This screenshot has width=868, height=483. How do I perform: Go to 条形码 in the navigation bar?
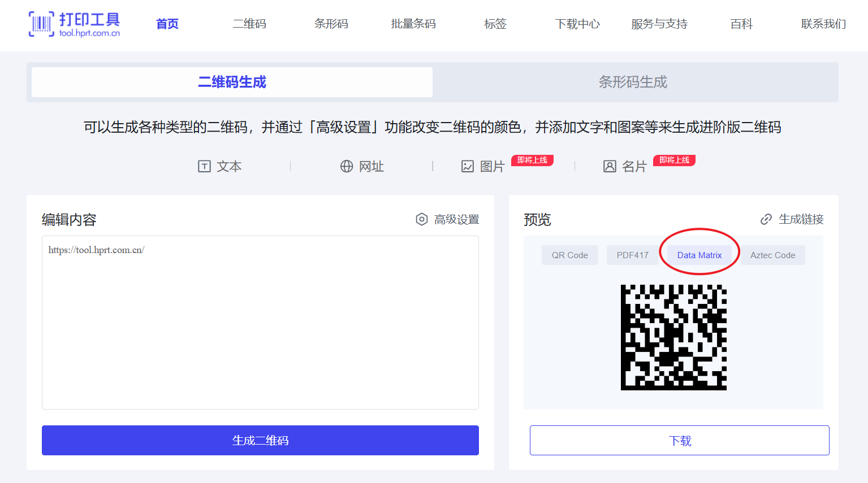(x=331, y=24)
